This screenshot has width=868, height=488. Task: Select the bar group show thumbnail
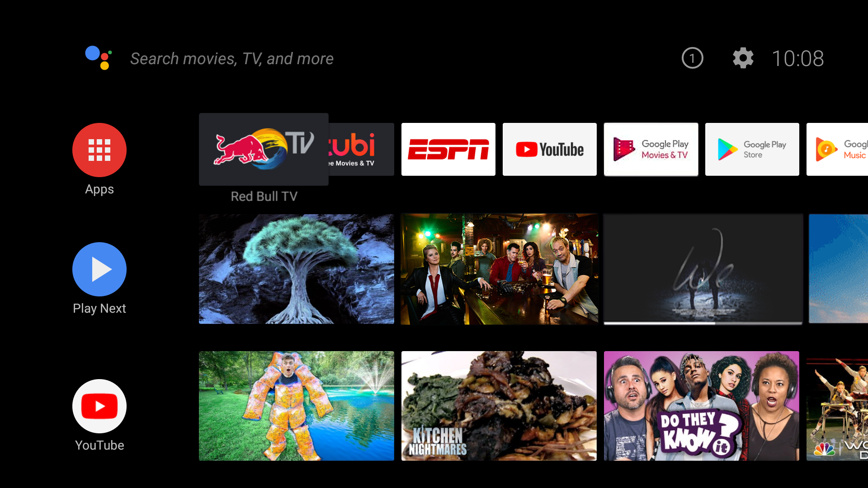pos(499,267)
